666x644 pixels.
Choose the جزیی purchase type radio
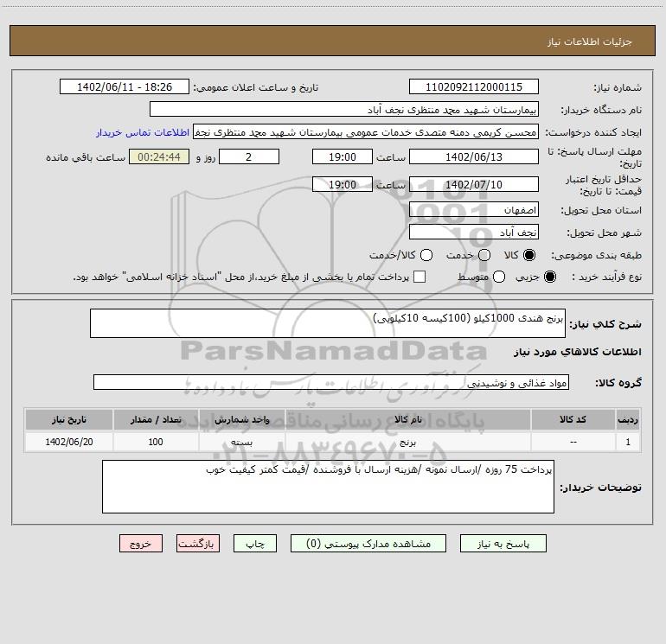[549, 277]
